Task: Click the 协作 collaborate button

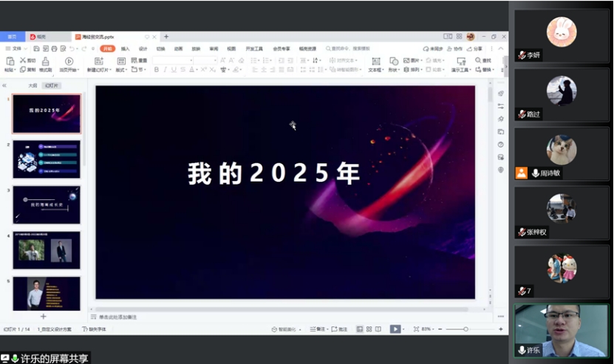Action: pos(455,49)
